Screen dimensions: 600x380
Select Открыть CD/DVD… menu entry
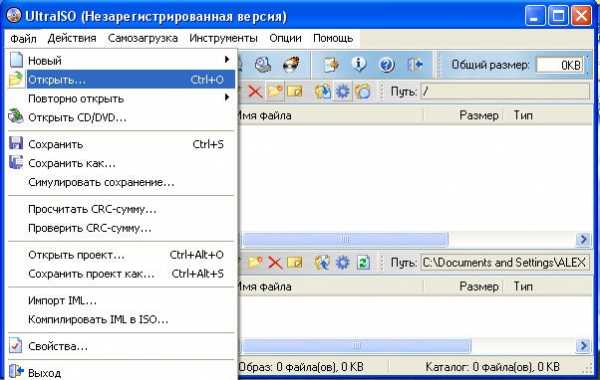[x=121, y=117]
